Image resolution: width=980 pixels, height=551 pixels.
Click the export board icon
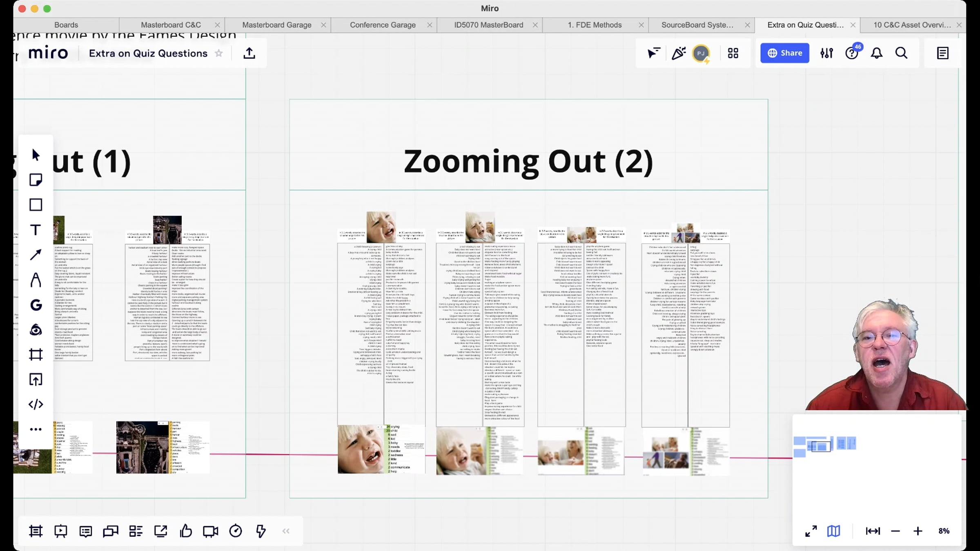pyautogui.click(x=249, y=53)
